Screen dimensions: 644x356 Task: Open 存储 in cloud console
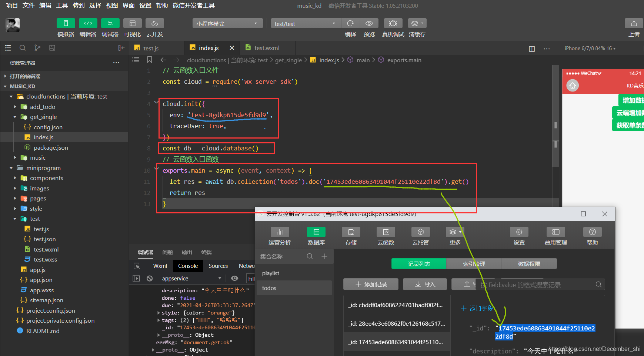pos(351,236)
